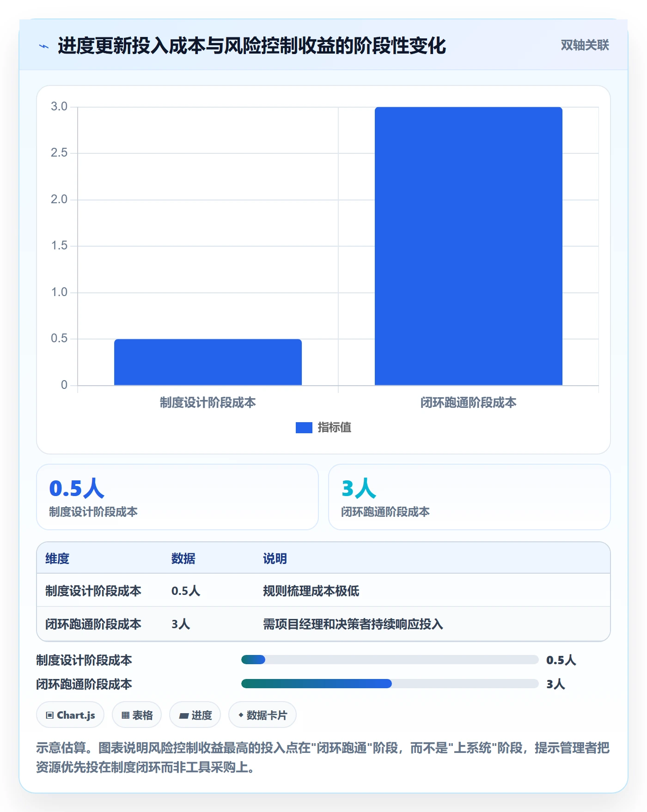Click the 3.0 y-axis tick label
This screenshot has height=812, width=647.
[59, 107]
